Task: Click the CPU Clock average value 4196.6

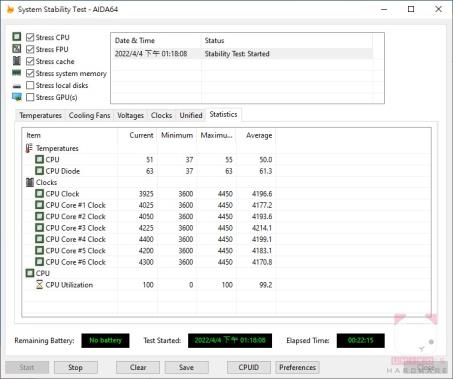Action: [x=262, y=194]
